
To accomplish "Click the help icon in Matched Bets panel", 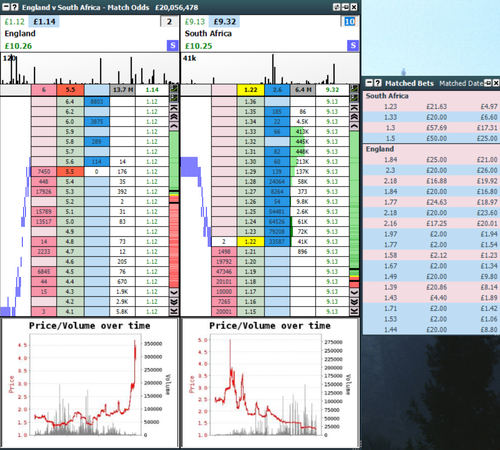I will [377, 83].
